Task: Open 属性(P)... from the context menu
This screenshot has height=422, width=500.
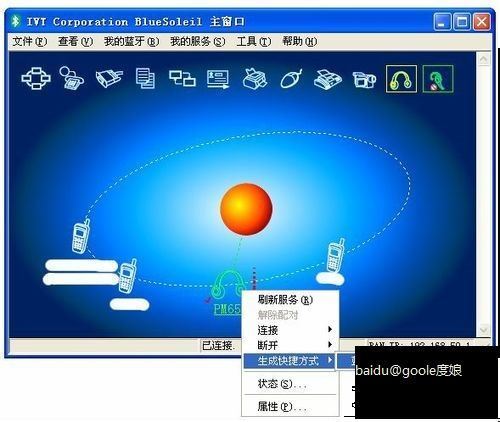Action: coord(282,406)
